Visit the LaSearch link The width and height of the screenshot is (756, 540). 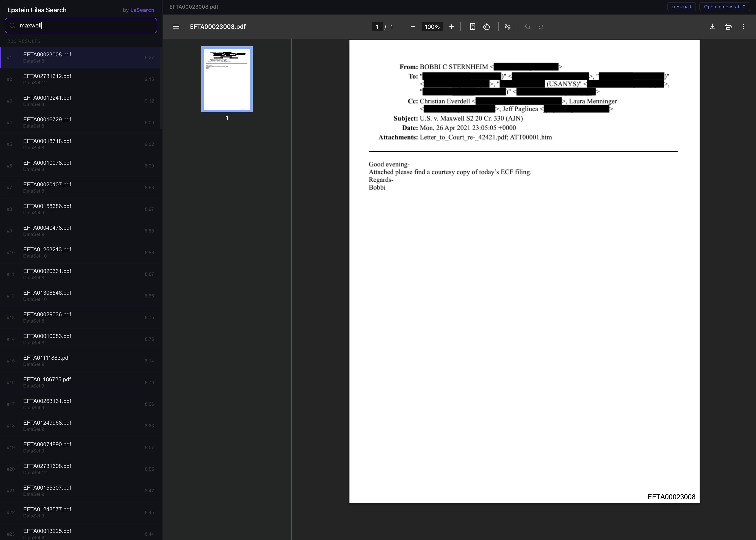click(142, 10)
